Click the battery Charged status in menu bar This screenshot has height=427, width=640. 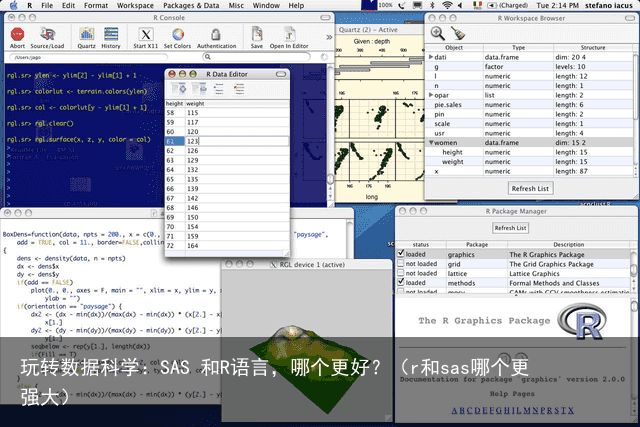click(508, 5)
